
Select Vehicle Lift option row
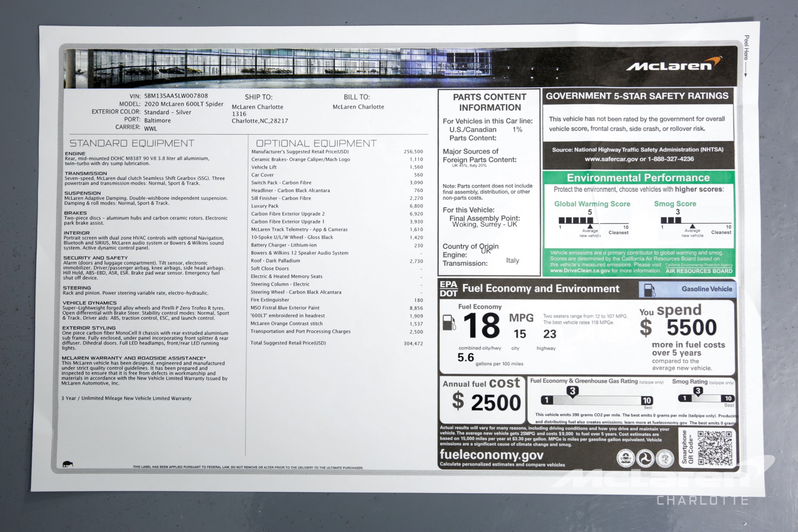pos(337,167)
